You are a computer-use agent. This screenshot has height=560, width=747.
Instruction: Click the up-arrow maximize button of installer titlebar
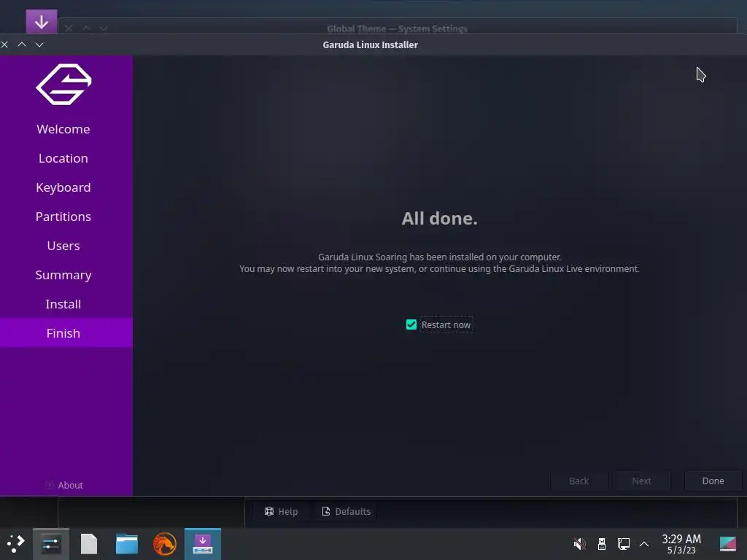pos(22,44)
